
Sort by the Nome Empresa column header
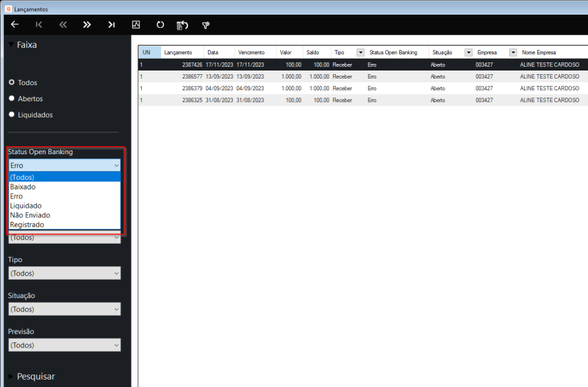pos(553,52)
